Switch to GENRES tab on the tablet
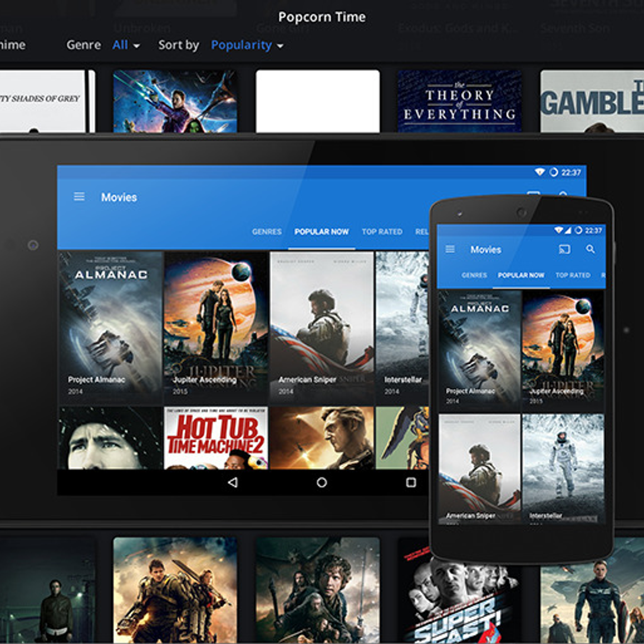 (x=267, y=232)
